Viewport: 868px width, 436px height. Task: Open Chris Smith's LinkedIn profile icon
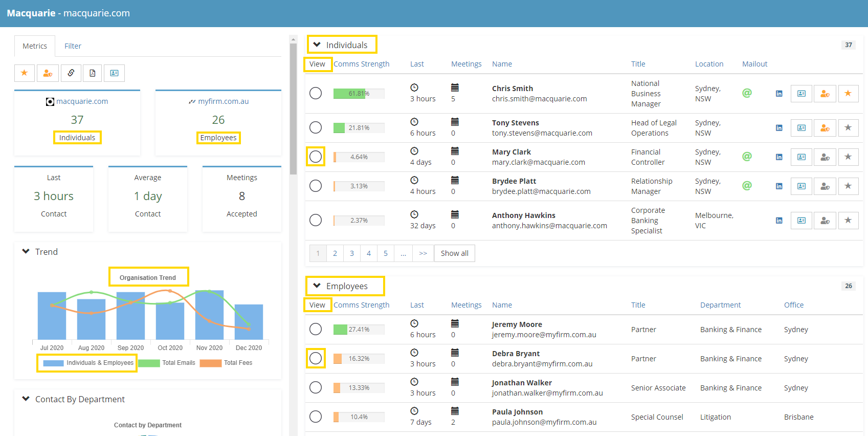click(x=779, y=94)
